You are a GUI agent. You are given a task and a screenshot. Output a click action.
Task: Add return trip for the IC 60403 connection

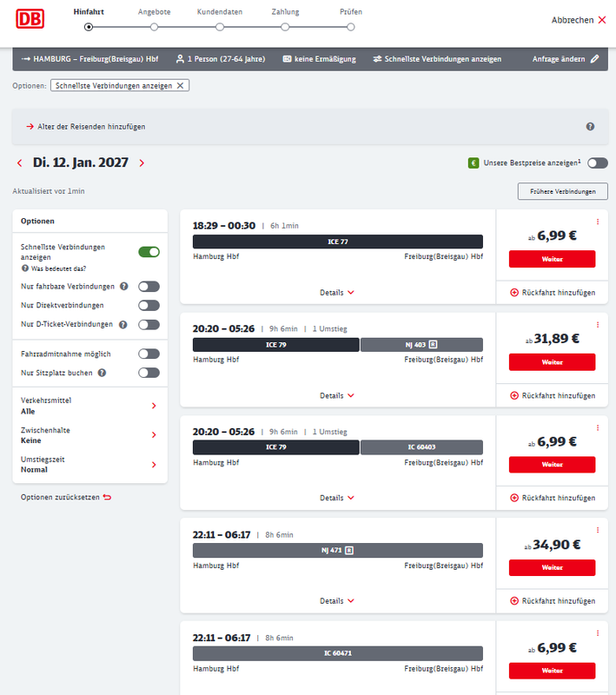(553, 498)
